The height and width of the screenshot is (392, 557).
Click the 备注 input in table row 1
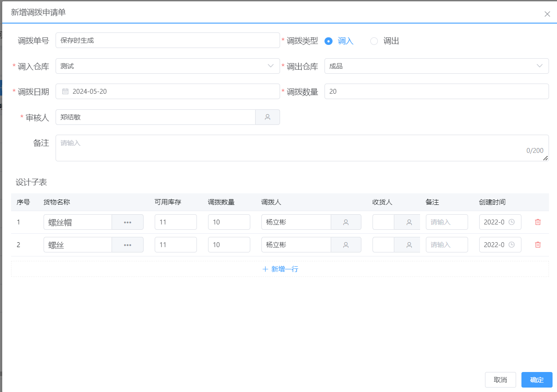(x=447, y=222)
